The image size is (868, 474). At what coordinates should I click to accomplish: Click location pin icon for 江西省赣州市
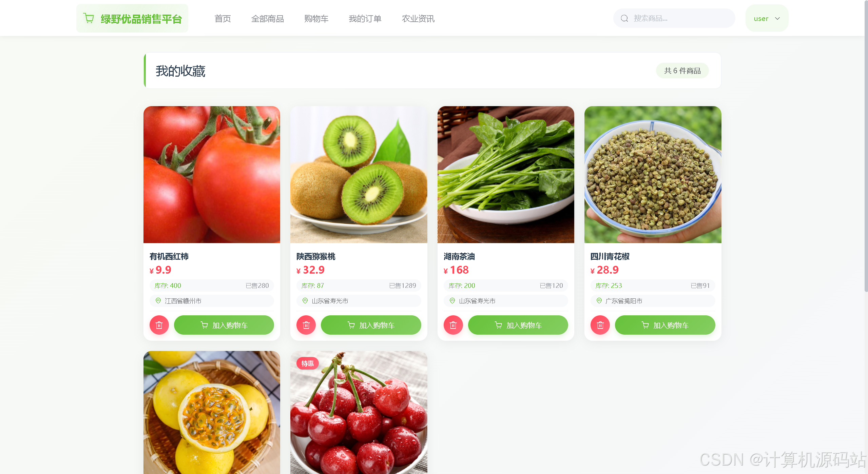click(x=158, y=301)
